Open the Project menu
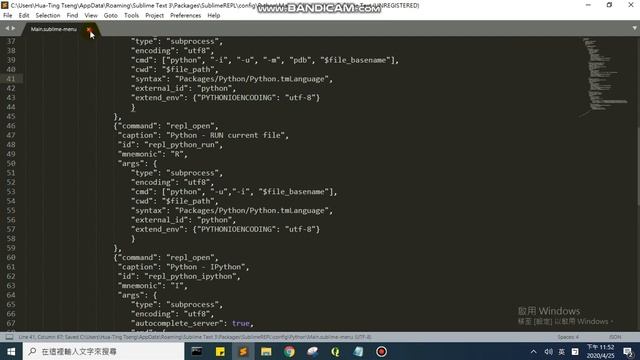 point(155,16)
